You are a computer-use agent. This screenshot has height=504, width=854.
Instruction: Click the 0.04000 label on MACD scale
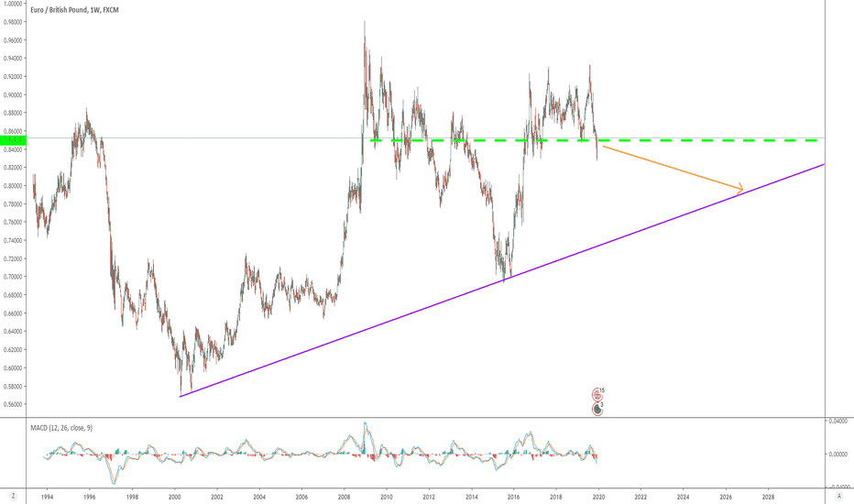pos(839,421)
